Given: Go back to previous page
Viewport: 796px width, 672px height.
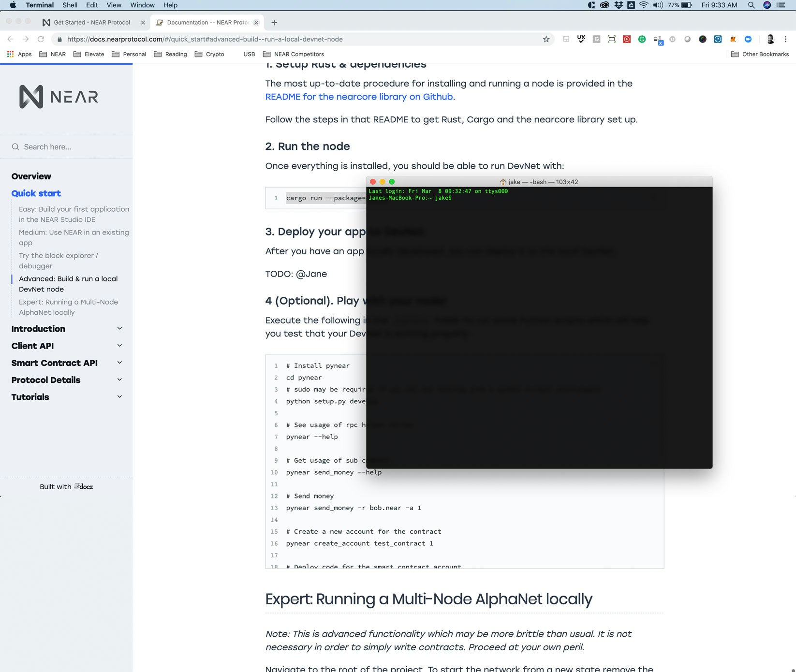Looking at the screenshot, I should (x=11, y=39).
